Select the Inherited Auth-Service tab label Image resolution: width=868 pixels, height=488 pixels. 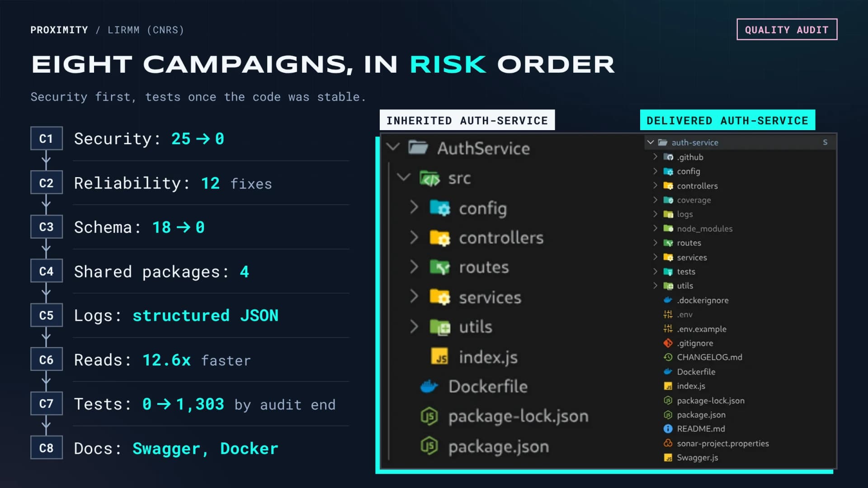pos(467,120)
